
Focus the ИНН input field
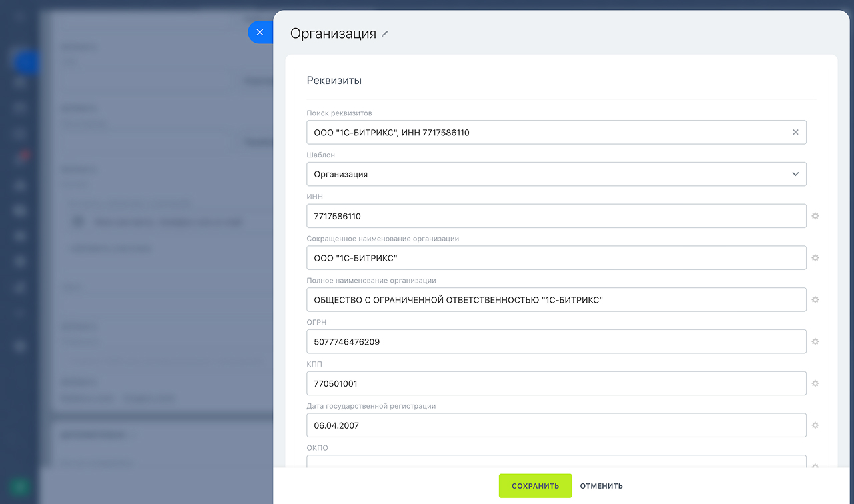[556, 216]
